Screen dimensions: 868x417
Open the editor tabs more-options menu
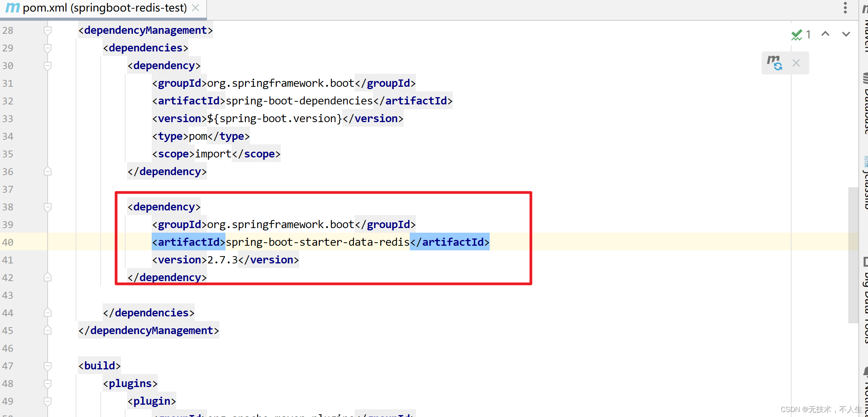pos(845,8)
